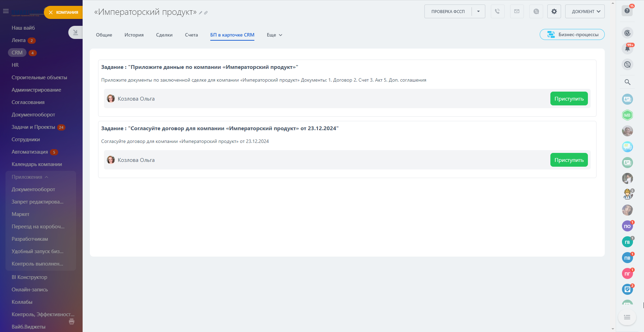Click the «Императорский продукт» company title
Image resolution: width=644 pixels, height=332 pixels.
pos(145,12)
